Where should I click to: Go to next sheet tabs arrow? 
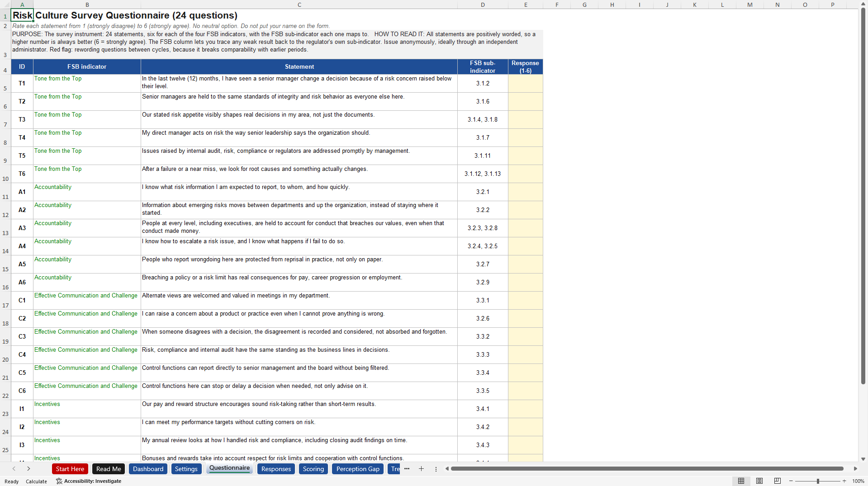pyautogui.click(x=28, y=469)
